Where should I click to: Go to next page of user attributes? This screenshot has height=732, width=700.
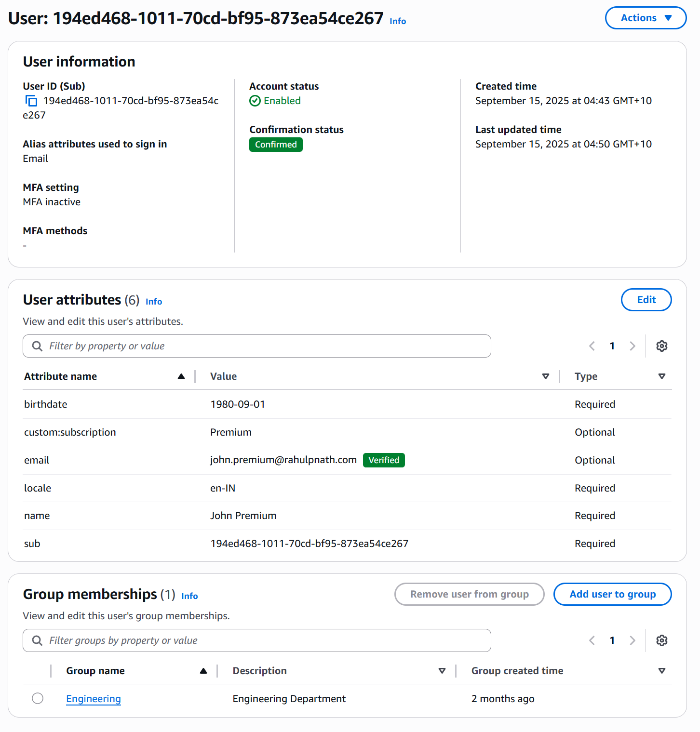633,346
